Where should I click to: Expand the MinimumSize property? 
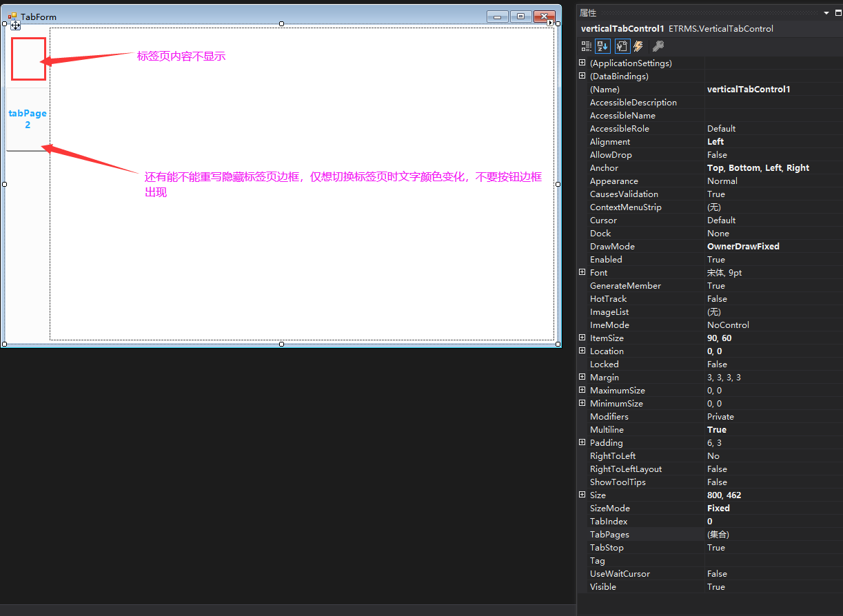(582, 403)
